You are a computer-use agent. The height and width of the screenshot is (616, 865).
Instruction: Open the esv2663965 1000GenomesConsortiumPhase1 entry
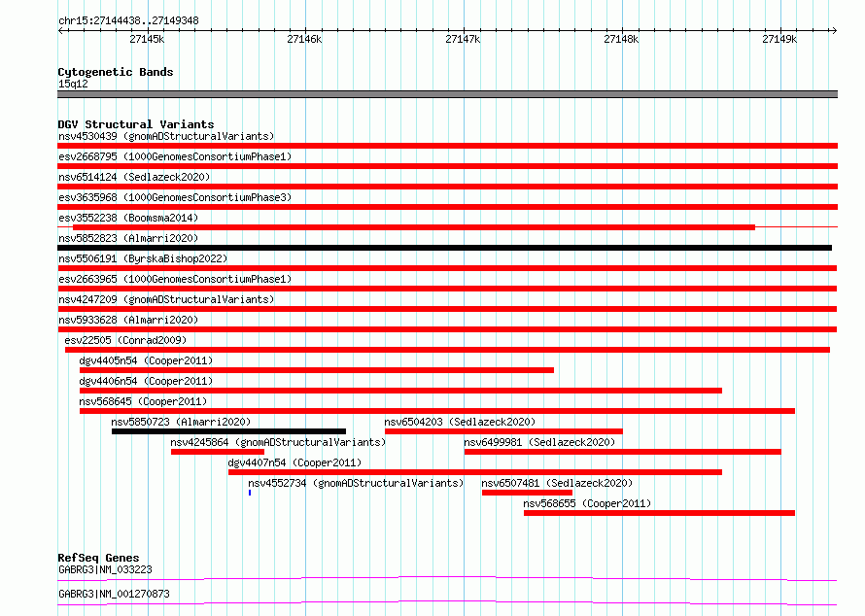[175, 279]
